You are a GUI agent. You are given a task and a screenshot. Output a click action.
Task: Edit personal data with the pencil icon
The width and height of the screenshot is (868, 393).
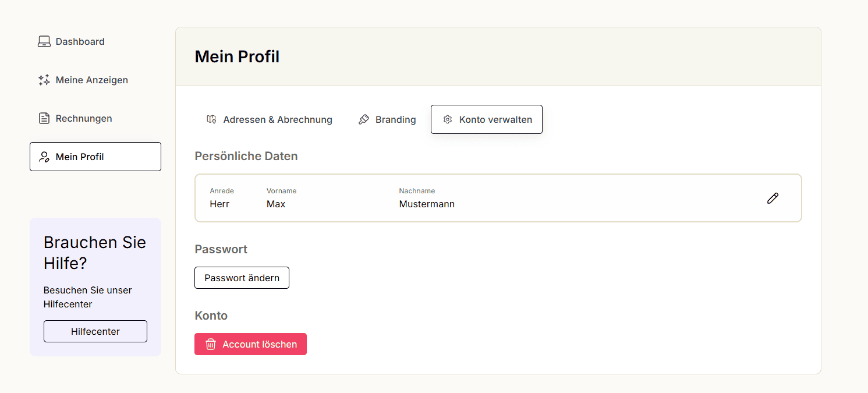click(773, 198)
